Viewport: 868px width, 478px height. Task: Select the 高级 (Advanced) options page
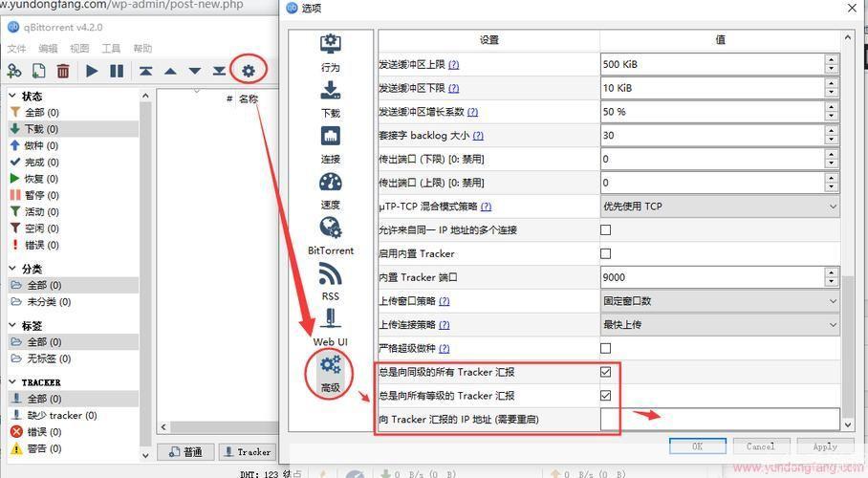(x=331, y=375)
